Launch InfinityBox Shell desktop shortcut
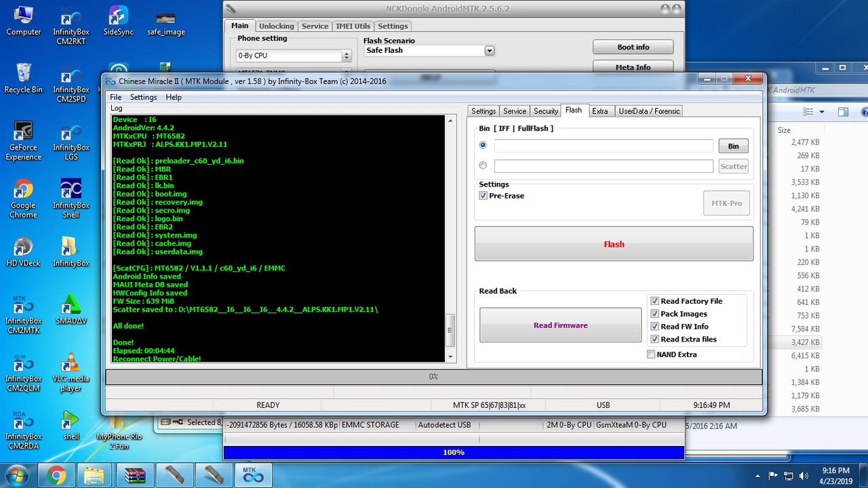 click(x=71, y=199)
